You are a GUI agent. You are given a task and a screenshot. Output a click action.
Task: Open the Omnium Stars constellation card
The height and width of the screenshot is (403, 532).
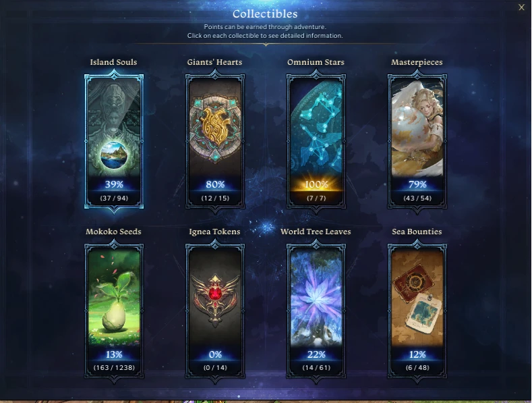pyautogui.click(x=316, y=141)
